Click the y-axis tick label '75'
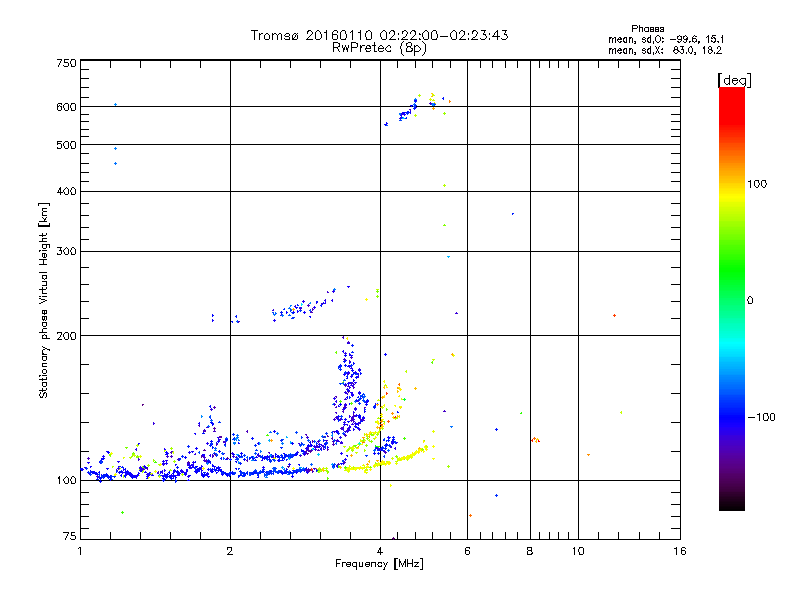This screenshot has height=600, width=800. 70,536
